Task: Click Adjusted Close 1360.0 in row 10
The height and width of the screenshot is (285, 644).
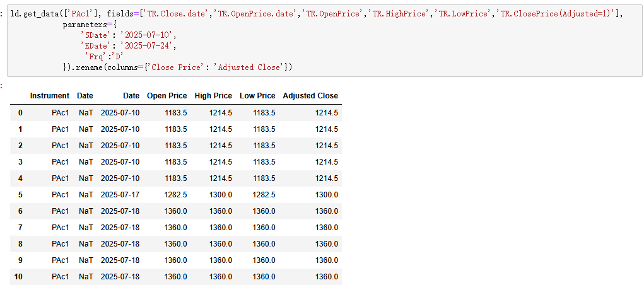Action: point(327,277)
